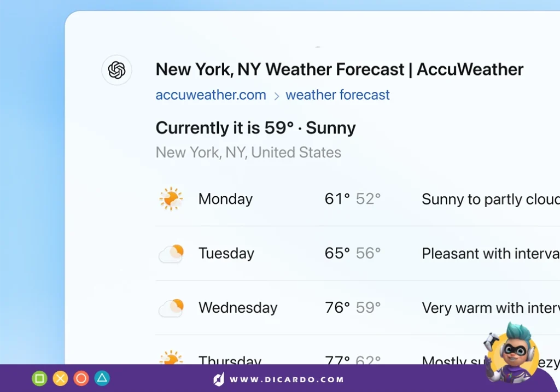Screen dimensions: 560x392
Task: Open the weather forecast breadcrumb link
Action: pyautogui.click(x=337, y=95)
